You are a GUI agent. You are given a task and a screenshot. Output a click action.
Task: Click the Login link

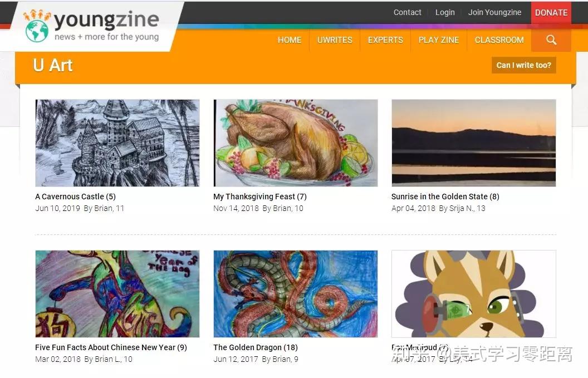(x=445, y=12)
